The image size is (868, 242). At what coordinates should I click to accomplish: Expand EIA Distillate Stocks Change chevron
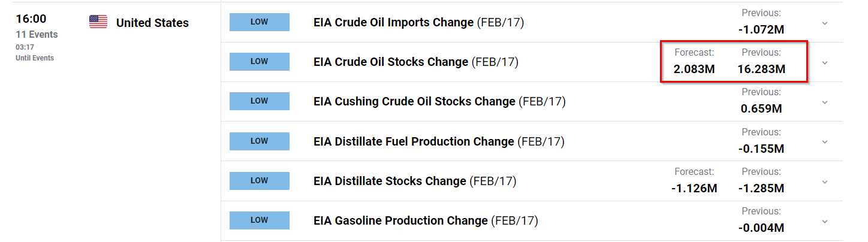click(x=825, y=181)
